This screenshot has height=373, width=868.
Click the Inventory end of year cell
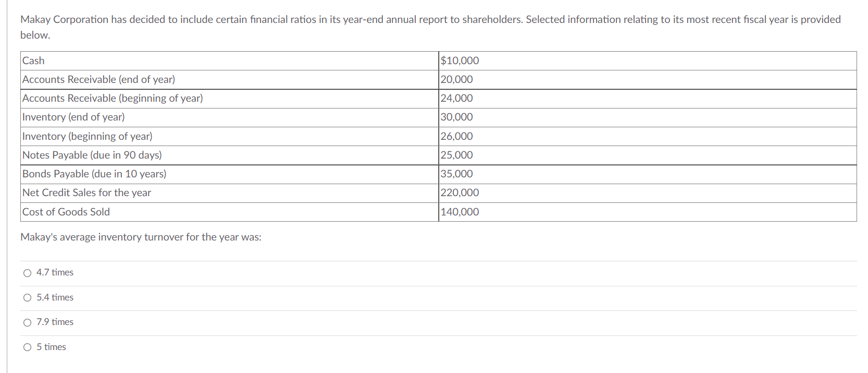pos(73,117)
